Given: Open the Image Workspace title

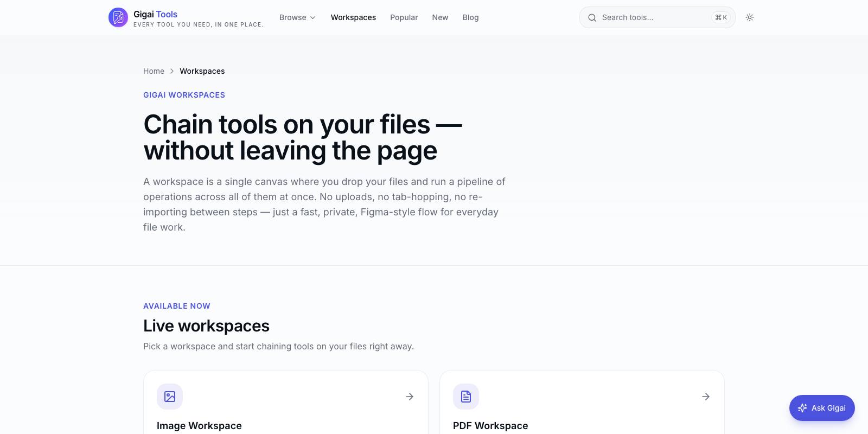Looking at the screenshot, I should [x=199, y=426].
